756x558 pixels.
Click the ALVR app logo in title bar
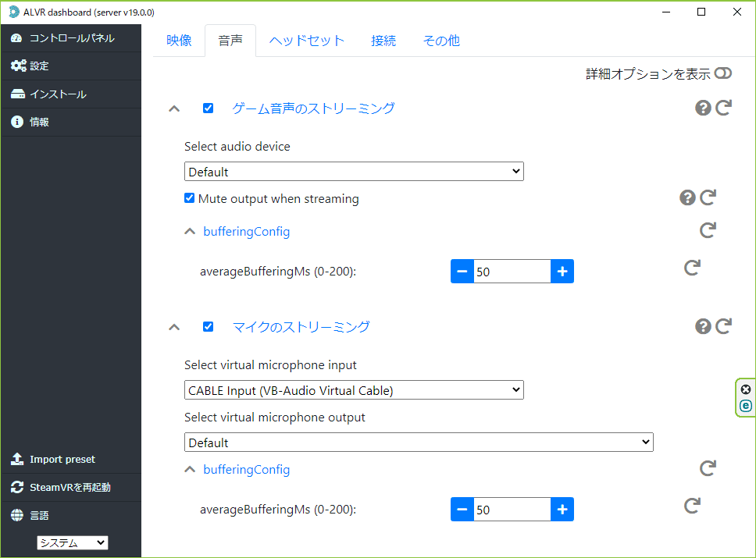[x=14, y=12]
